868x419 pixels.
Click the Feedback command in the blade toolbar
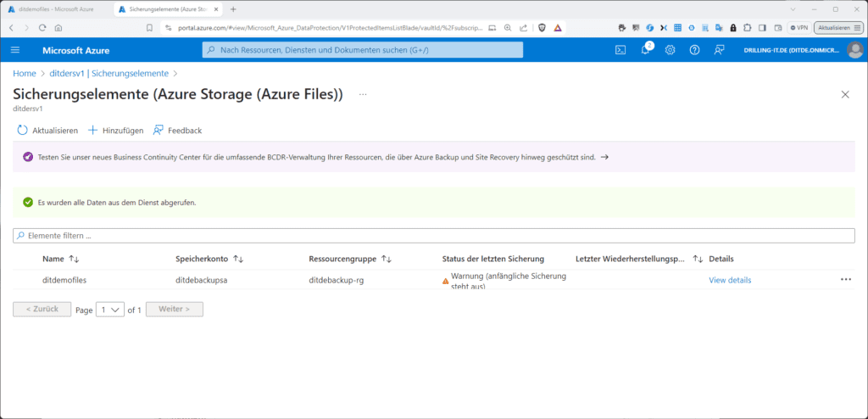point(177,131)
